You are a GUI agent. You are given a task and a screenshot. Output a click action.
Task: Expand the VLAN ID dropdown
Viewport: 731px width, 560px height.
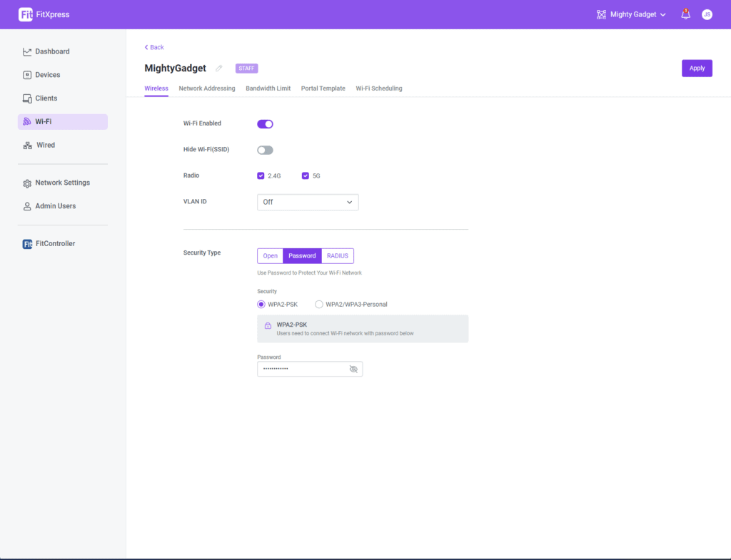(x=308, y=202)
